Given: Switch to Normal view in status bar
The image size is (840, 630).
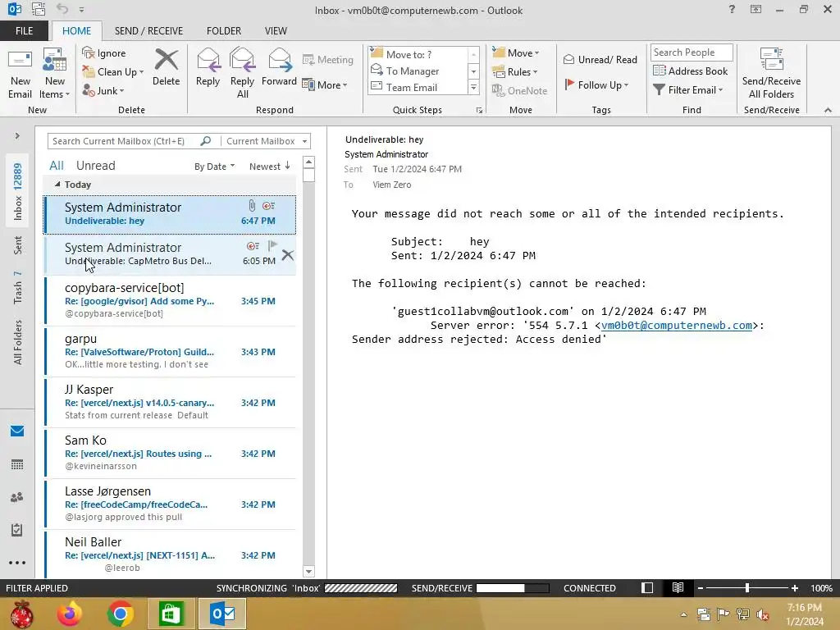Looking at the screenshot, I should coord(647,588).
